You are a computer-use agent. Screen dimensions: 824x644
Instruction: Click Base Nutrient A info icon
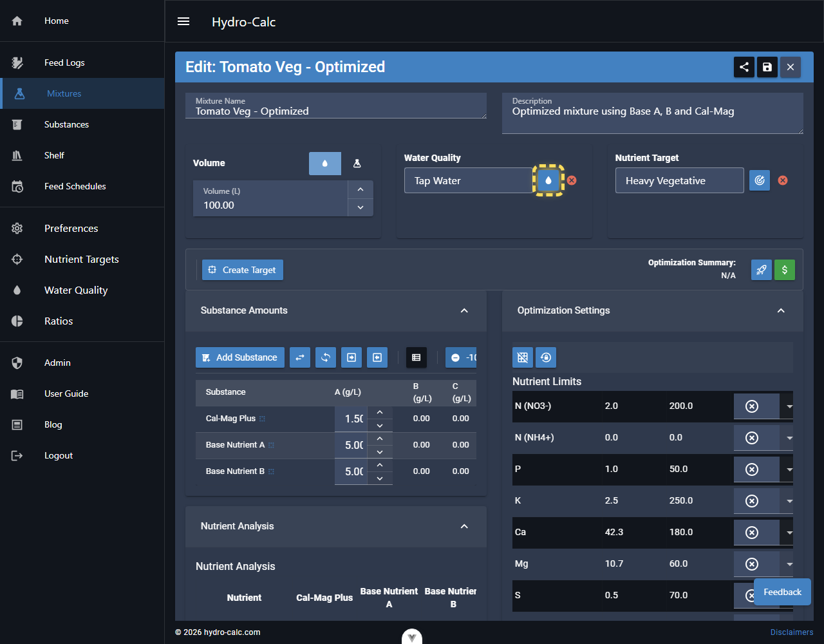click(272, 445)
